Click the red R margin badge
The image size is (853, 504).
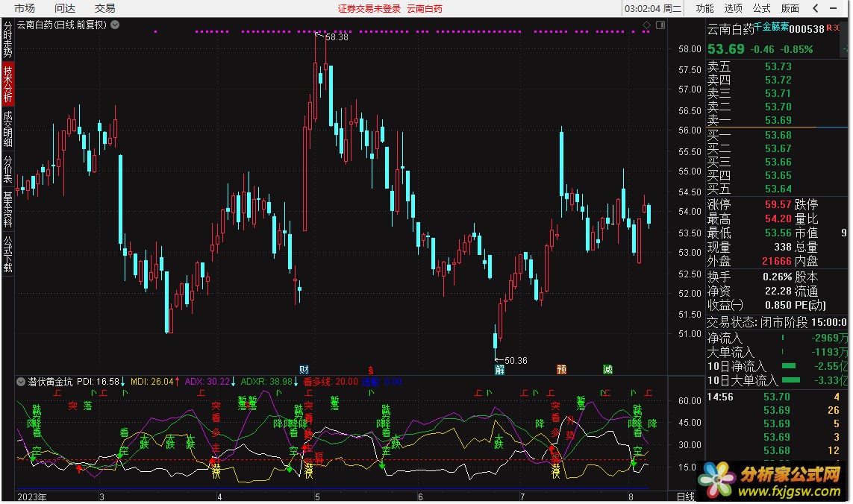(829, 28)
